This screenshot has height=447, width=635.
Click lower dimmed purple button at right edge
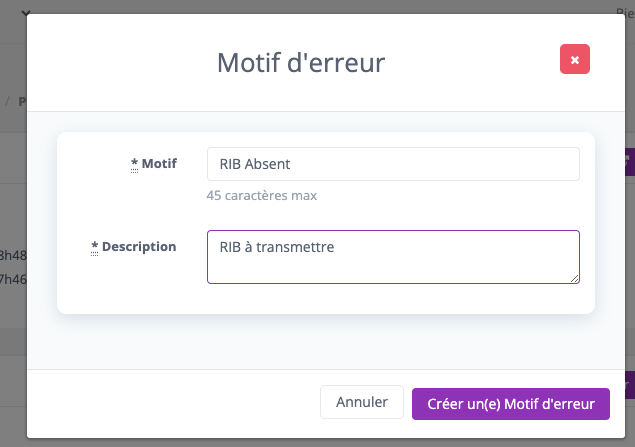pyautogui.click(x=630, y=385)
